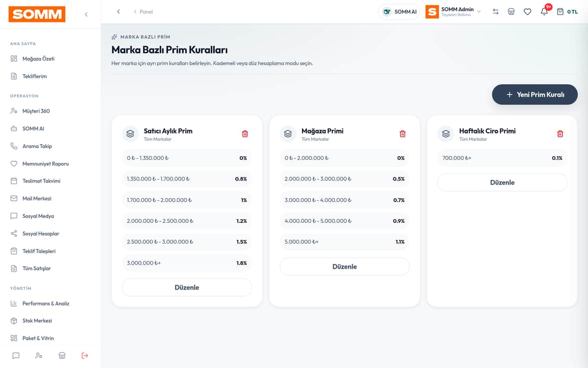Collapse the sidebar with chevron arrow

coord(86,14)
